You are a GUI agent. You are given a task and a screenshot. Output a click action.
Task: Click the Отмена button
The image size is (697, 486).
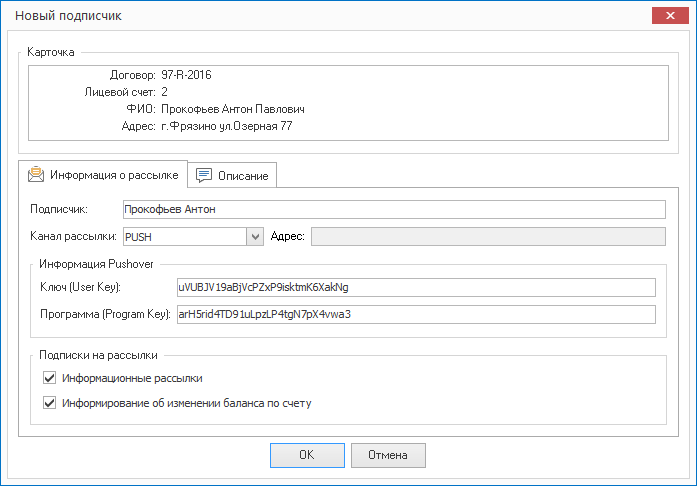point(388,455)
